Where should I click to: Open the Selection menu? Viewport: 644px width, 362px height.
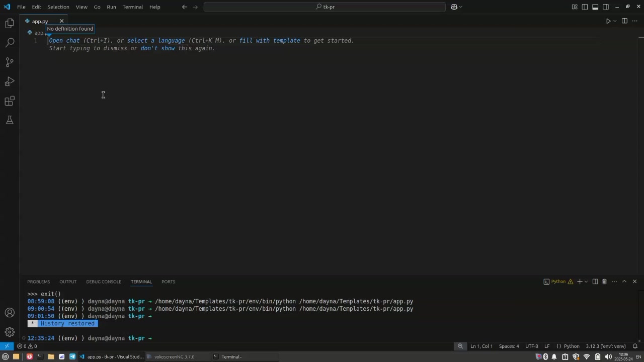(58, 7)
